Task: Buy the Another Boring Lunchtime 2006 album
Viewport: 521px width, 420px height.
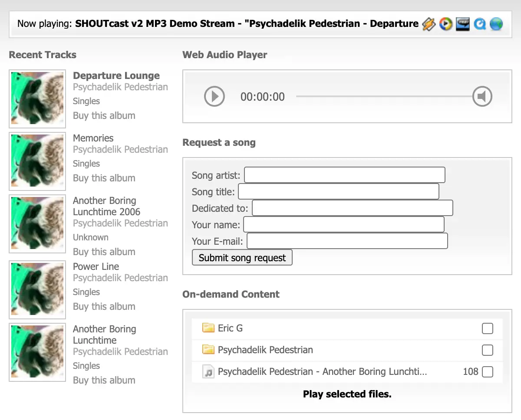Action: click(104, 252)
